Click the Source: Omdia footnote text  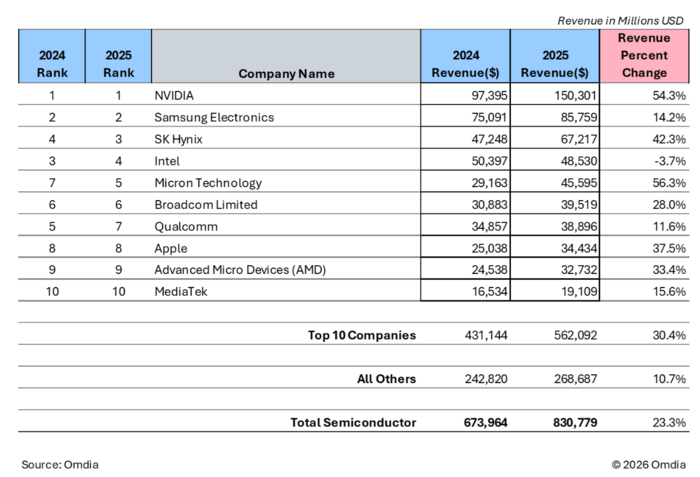tap(60, 464)
